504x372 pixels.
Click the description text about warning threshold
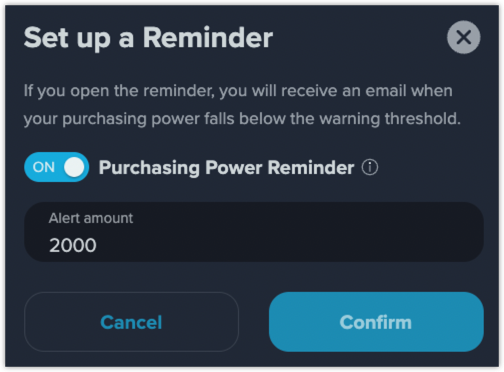[x=242, y=104]
